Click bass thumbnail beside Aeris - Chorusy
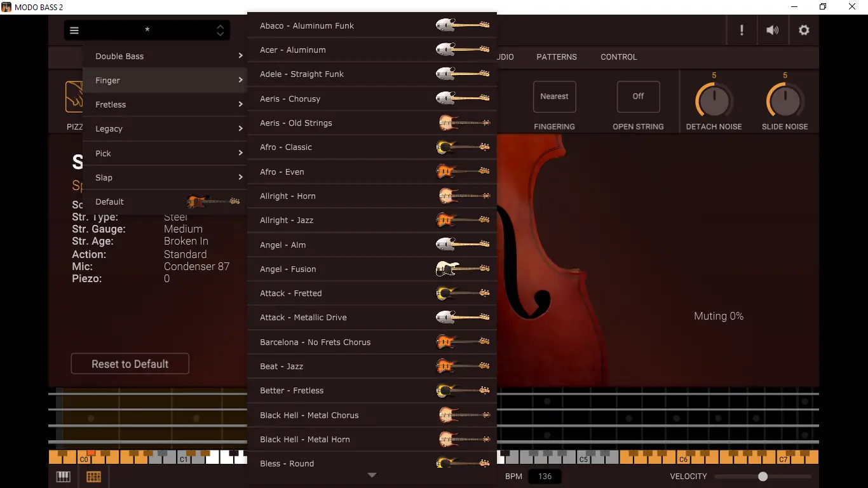 [463, 98]
